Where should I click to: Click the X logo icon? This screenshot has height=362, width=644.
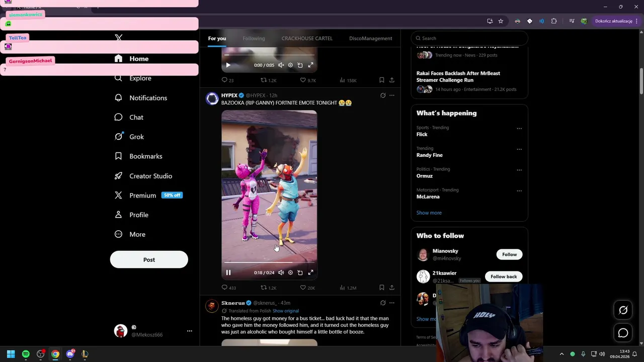click(x=118, y=38)
